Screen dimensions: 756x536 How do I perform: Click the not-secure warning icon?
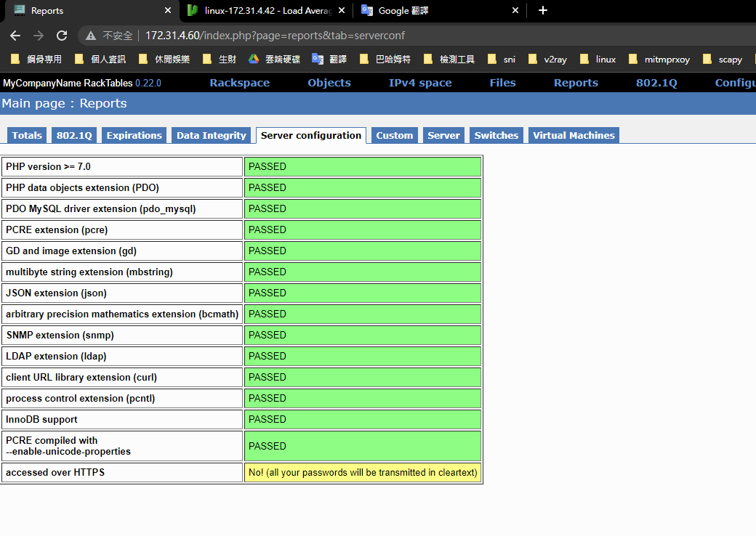coord(91,36)
